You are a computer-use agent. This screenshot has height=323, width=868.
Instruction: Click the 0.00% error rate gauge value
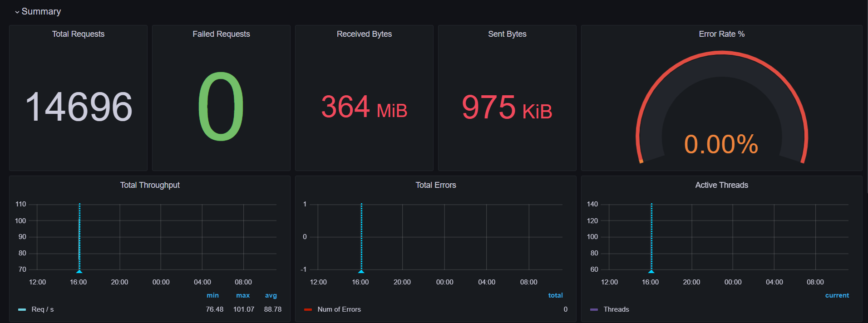tap(721, 144)
